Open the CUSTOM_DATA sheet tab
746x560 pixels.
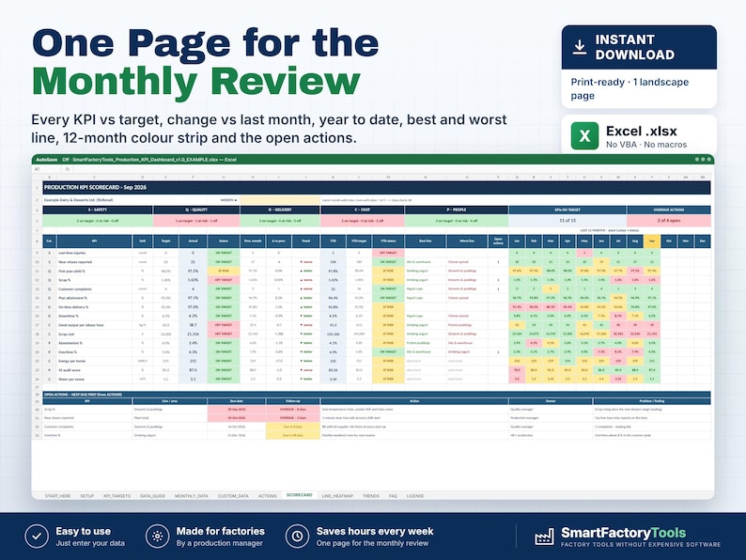233,496
